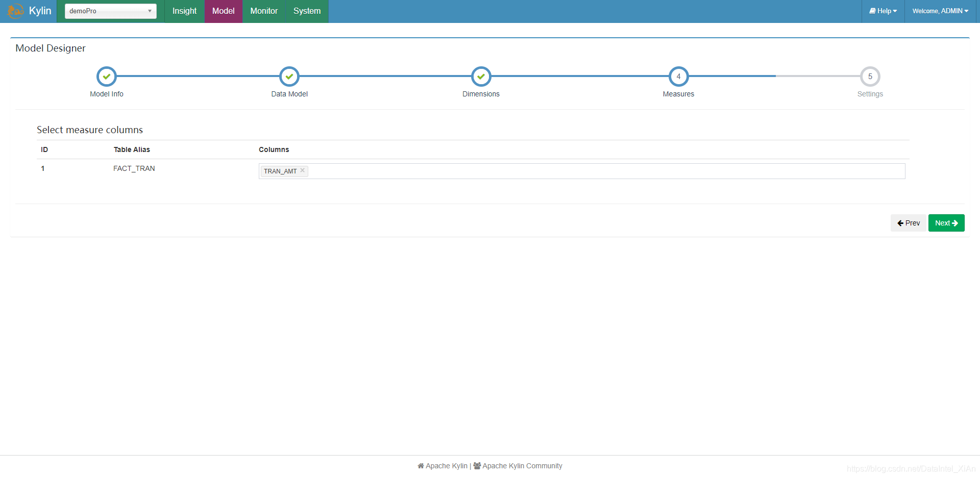Click the Measures step label
The image size is (980, 478).
point(678,94)
